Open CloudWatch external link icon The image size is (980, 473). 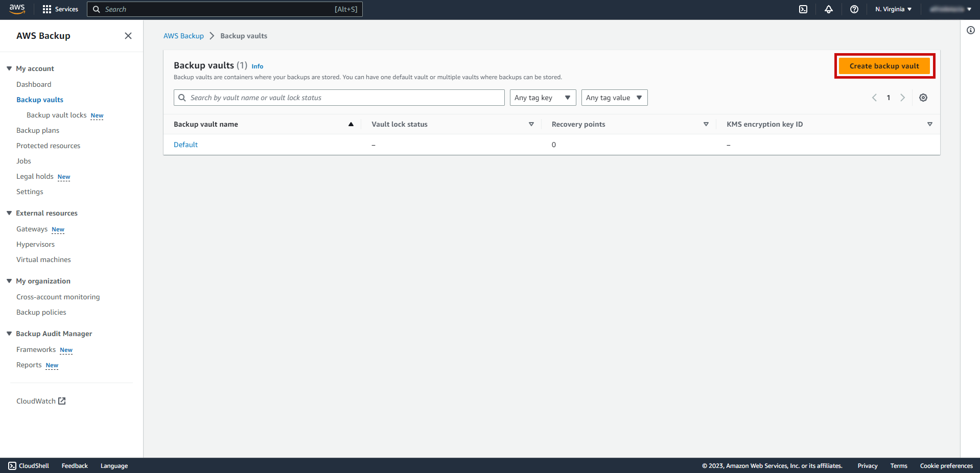(62, 401)
